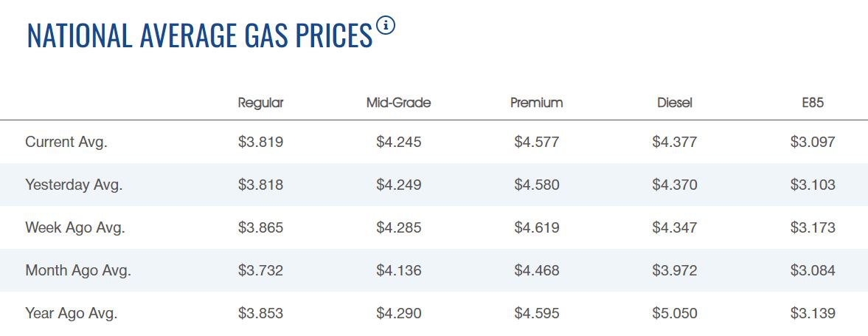Select the E85 column header

[x=813, y=103]
